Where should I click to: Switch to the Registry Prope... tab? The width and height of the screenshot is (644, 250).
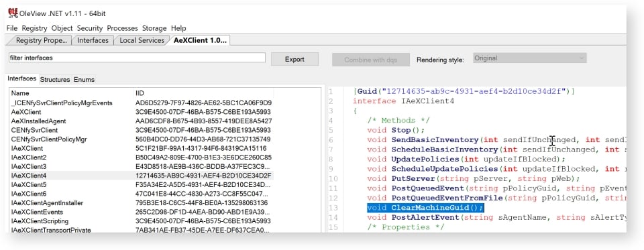(41, 40)
